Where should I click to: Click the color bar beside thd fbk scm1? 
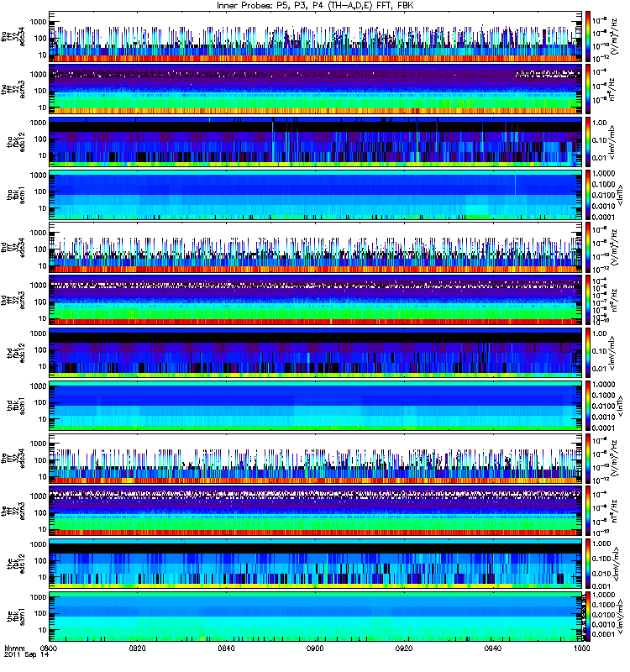pyautogui.click(x=587, y=406)
